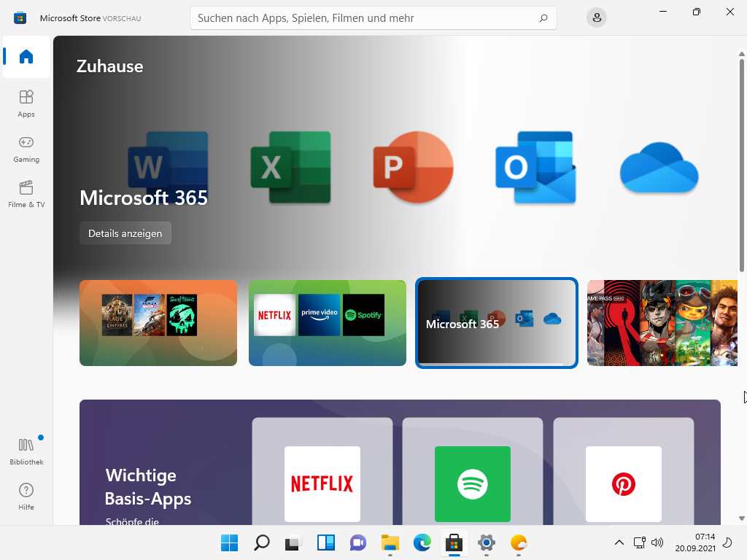Screen dimensions: 747x560
Task: Click the Word icon in the banner
Action: pyautogui.click(x=168, y=167)
